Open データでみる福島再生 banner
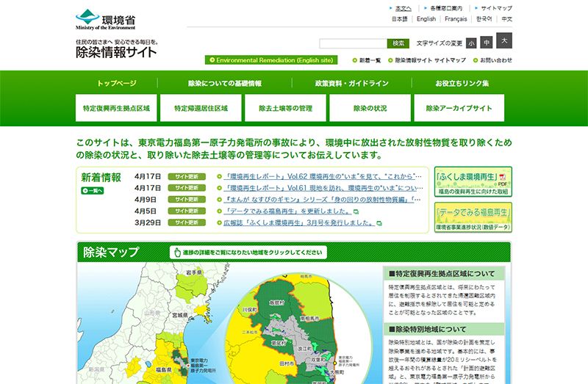This screenshot has width=588, height=384. (x=473, y=217)
